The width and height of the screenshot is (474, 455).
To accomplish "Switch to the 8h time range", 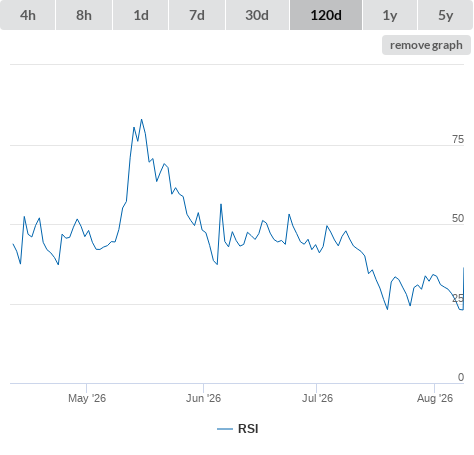I will [x=84, y=15].
